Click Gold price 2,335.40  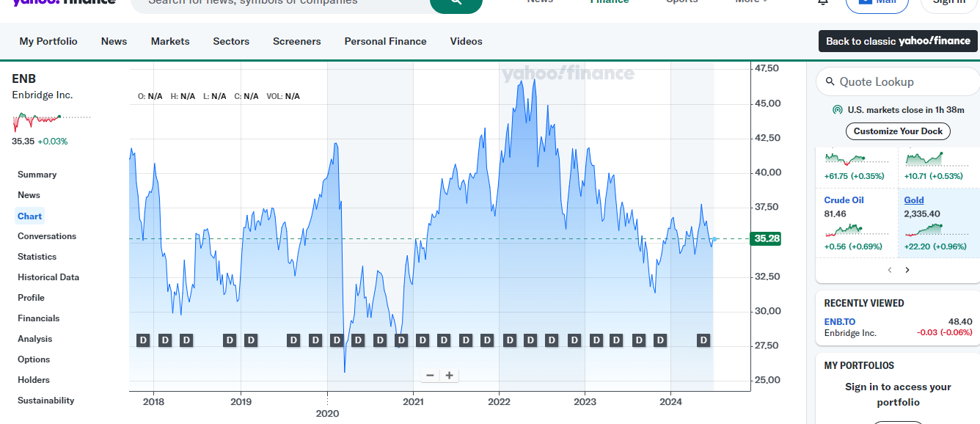pos(922,214)
